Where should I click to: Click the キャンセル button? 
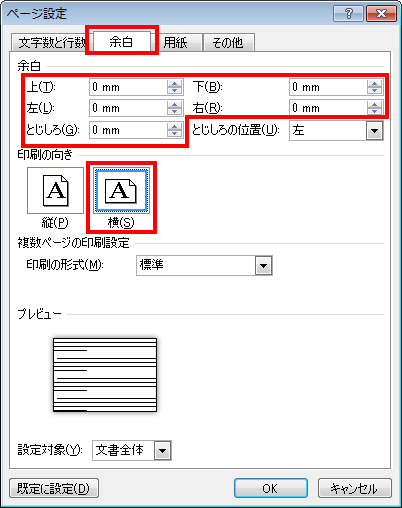[354, 488]
